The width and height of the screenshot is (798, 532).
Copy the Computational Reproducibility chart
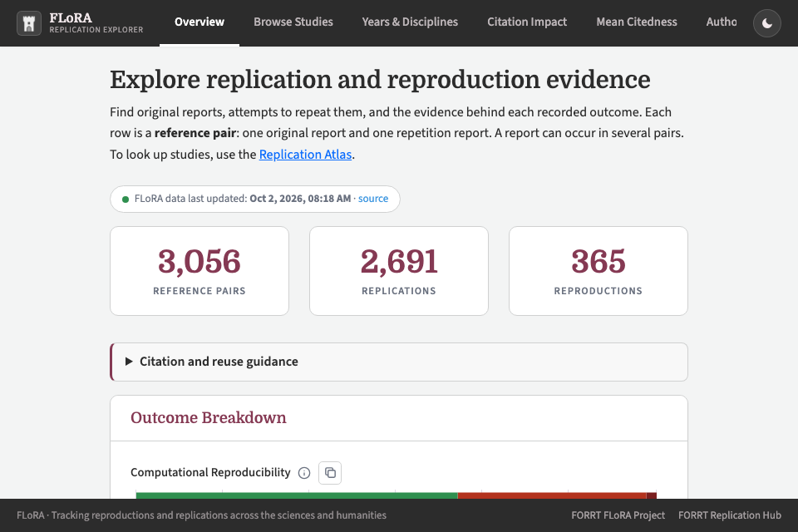[330, 473]
